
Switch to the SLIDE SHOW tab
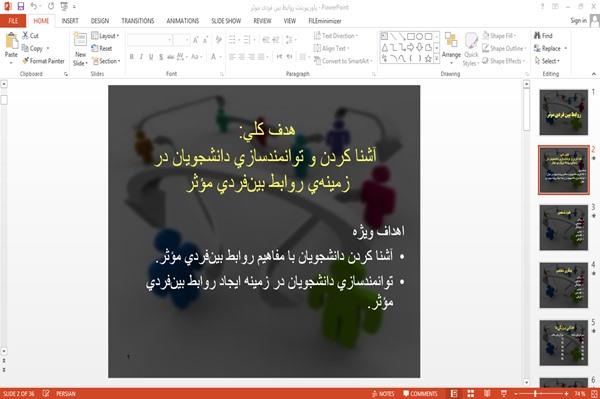click(x=226, y=21)
